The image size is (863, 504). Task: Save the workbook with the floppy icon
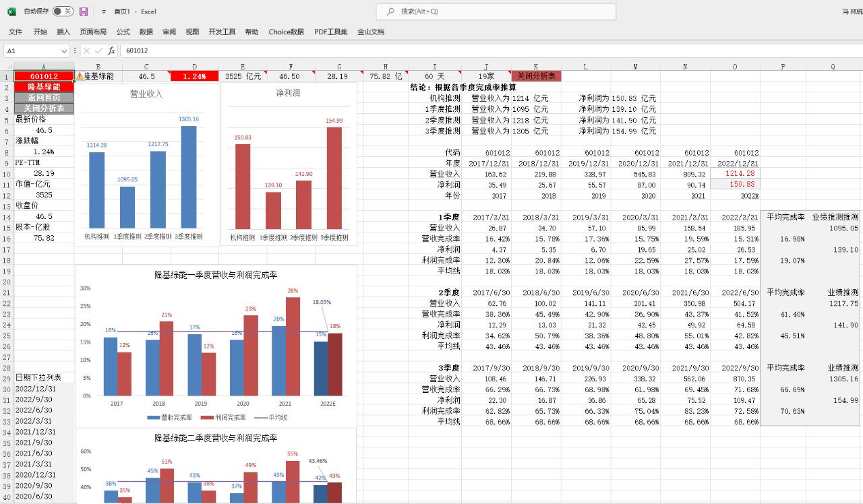(x=84, y=11)
